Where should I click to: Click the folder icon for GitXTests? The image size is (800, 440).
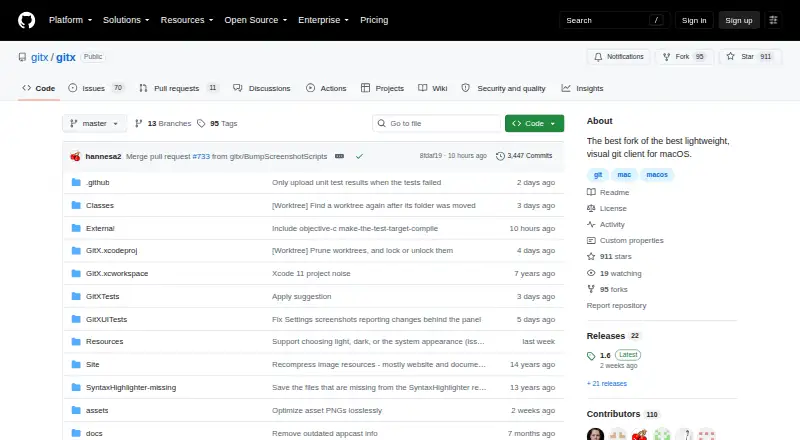click(x=76, y=297)
